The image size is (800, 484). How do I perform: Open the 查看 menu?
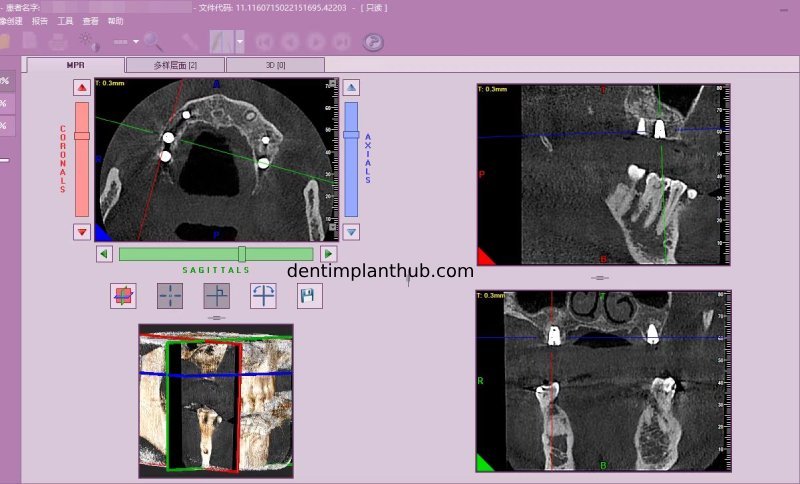click(x=90, y=21)
